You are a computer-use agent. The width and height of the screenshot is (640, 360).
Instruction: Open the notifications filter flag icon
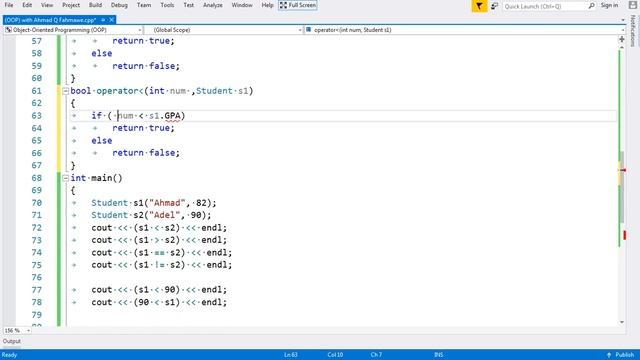tap(479, 6)
